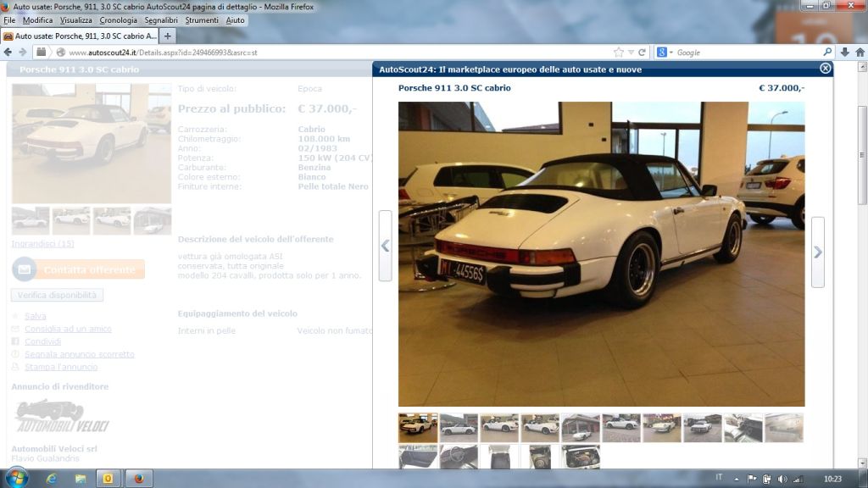Click the Automobili Veloci dealer logo
The width and height of the screenshot is (868, 488).
tap(61, 416)
